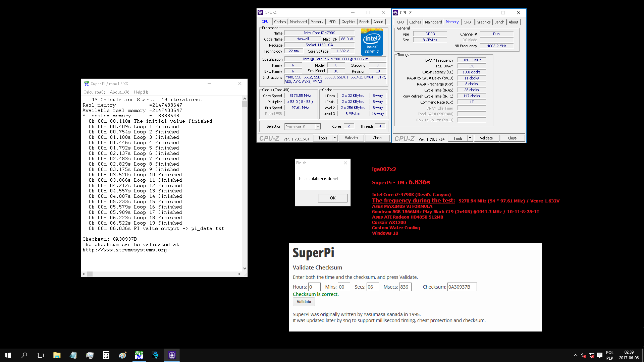Open taskbar Search magnifier
This screenshot has width=644, height=362.
pos(24,355)
